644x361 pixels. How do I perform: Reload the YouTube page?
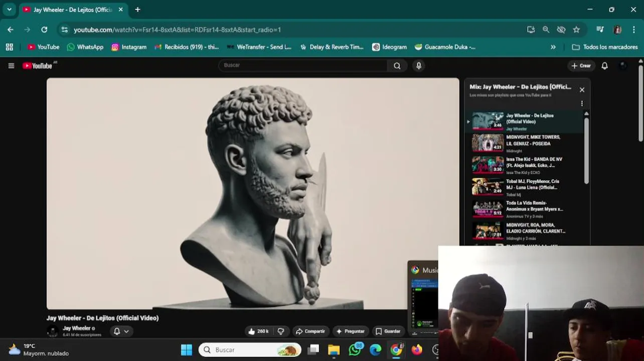[x=44, y=30]
